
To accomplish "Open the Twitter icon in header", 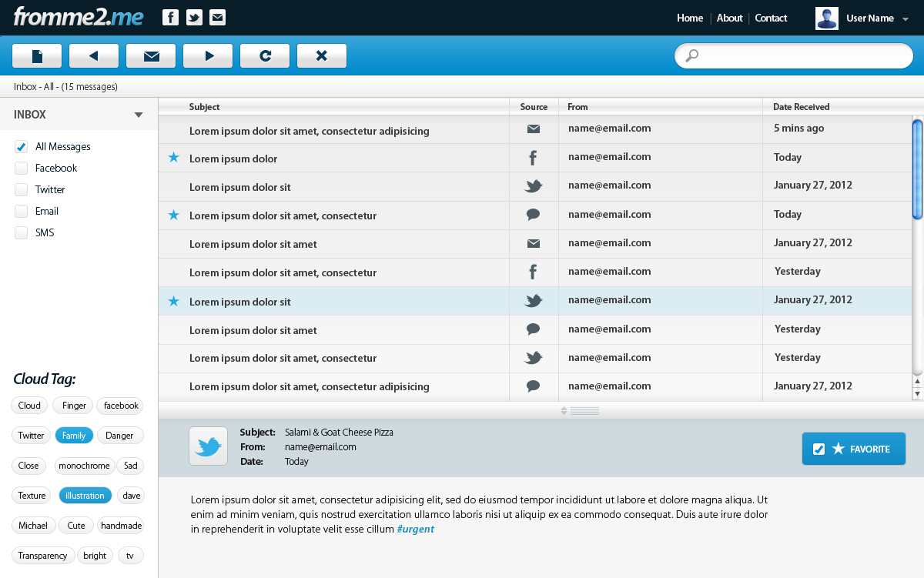I will click(194, 18).
